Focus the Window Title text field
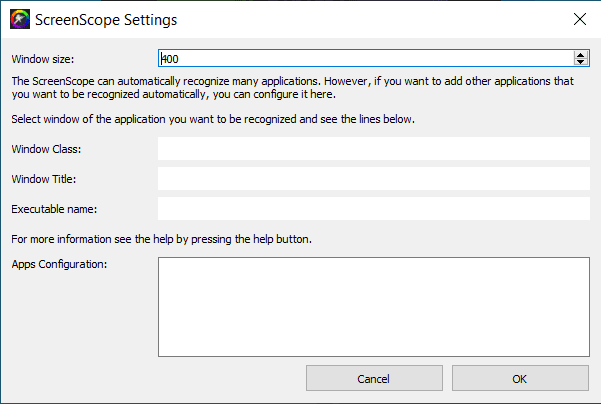Image resolution: width=601 pixels, height=404 pixels. [373, 179]
